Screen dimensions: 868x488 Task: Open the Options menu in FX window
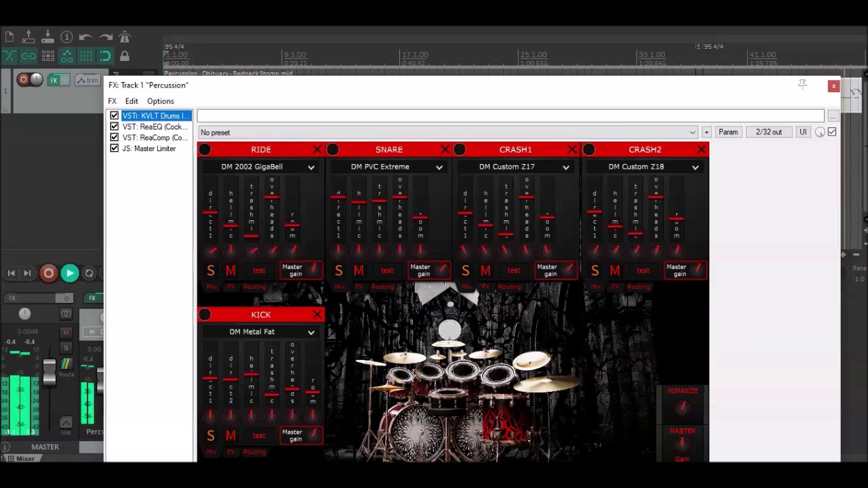tap(161, 102)
